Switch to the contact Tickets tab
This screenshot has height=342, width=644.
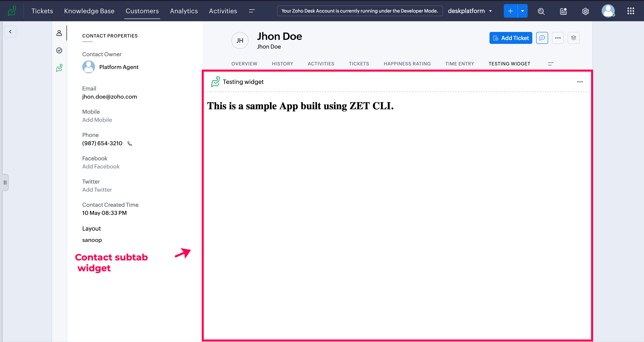point(359,64)
